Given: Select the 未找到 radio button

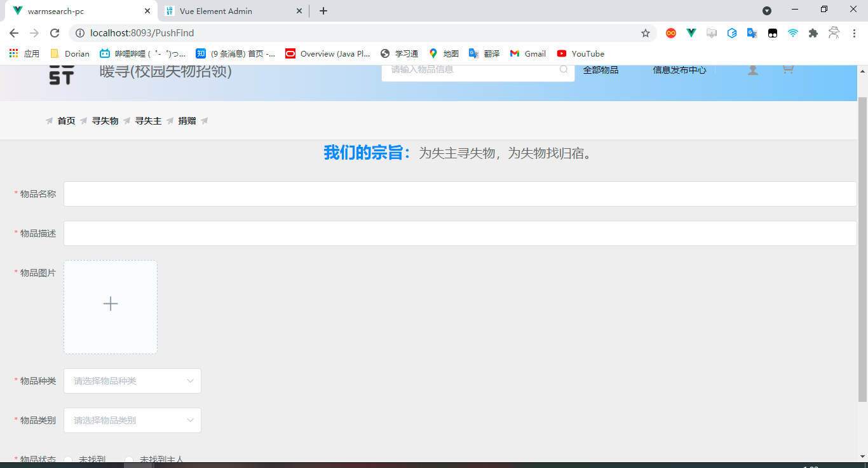Looking at the screenshot, I should tap(68, 459).
